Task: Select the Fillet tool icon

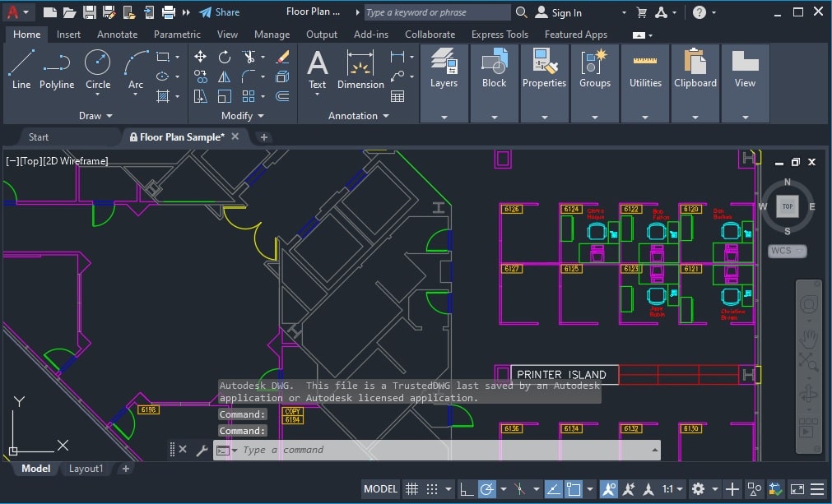Action: (x=249, y=76)
